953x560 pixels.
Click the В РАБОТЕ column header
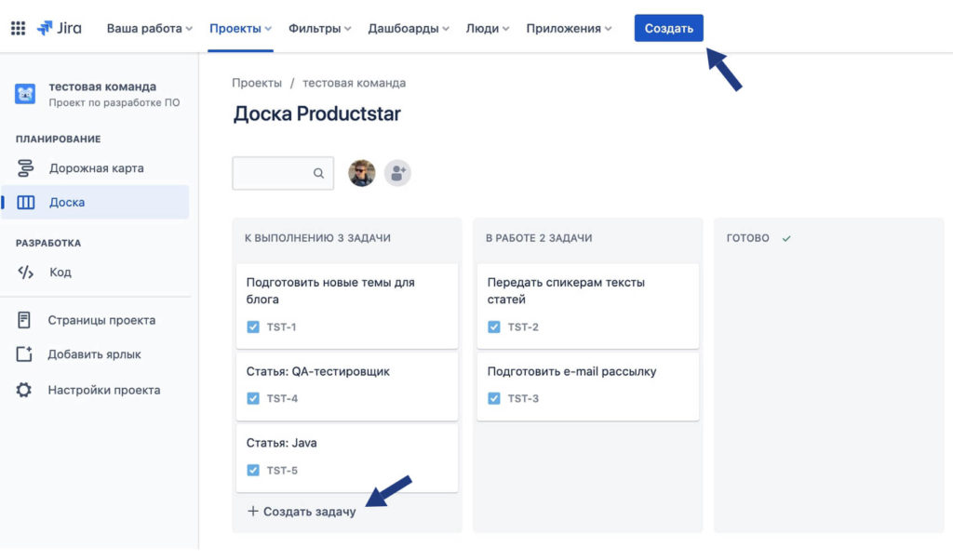(x=539, y=238)
